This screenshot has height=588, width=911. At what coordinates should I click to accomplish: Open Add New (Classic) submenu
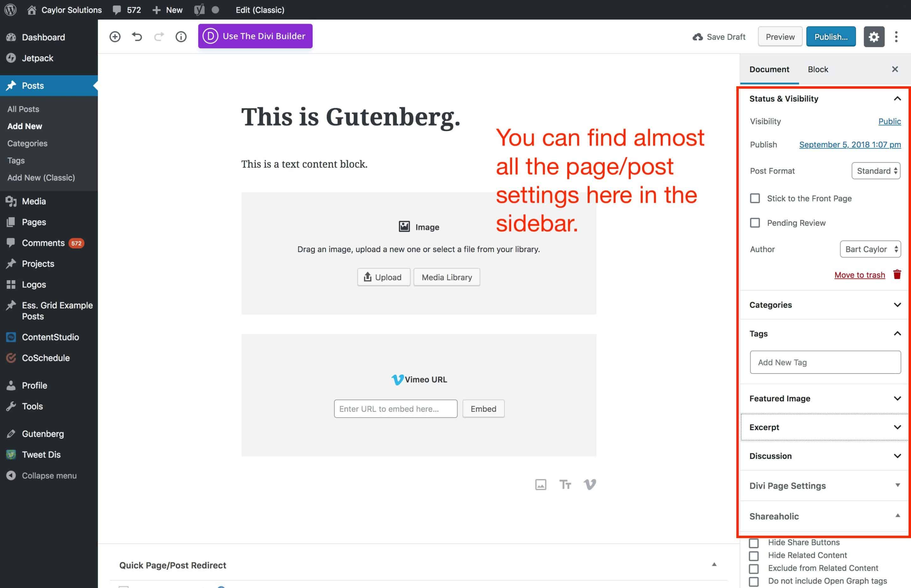coord(41,177)
